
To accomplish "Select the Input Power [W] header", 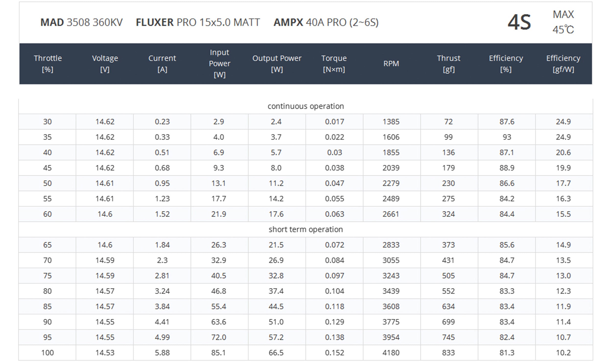I will (219, 64).
